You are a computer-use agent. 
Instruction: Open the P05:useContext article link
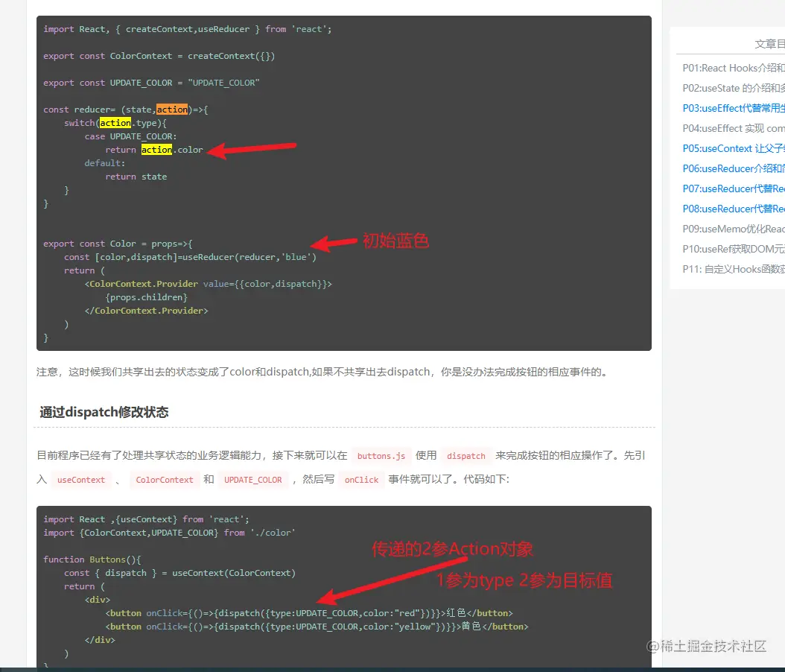pos(734,148)
